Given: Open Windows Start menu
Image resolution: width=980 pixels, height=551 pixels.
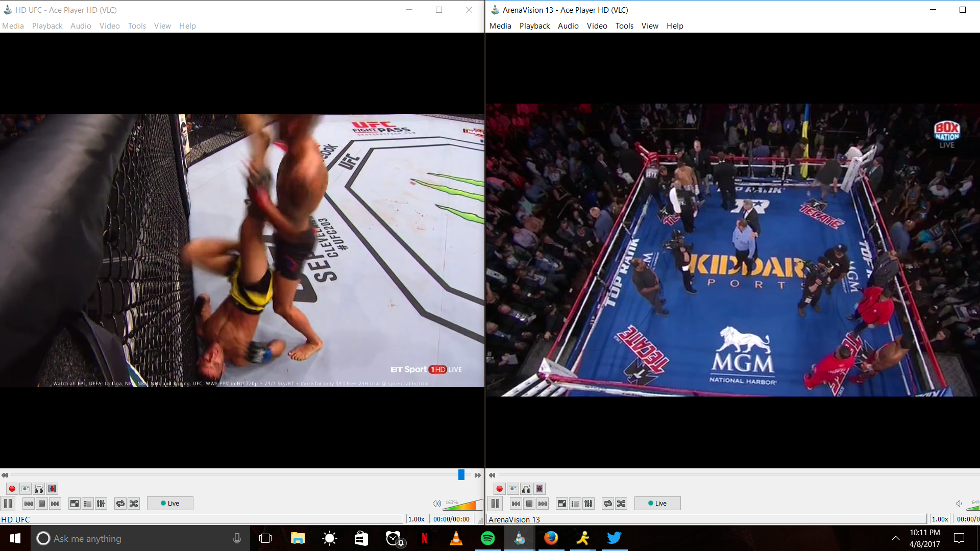Looking at the screenshot, I should (x=15, y=538).
